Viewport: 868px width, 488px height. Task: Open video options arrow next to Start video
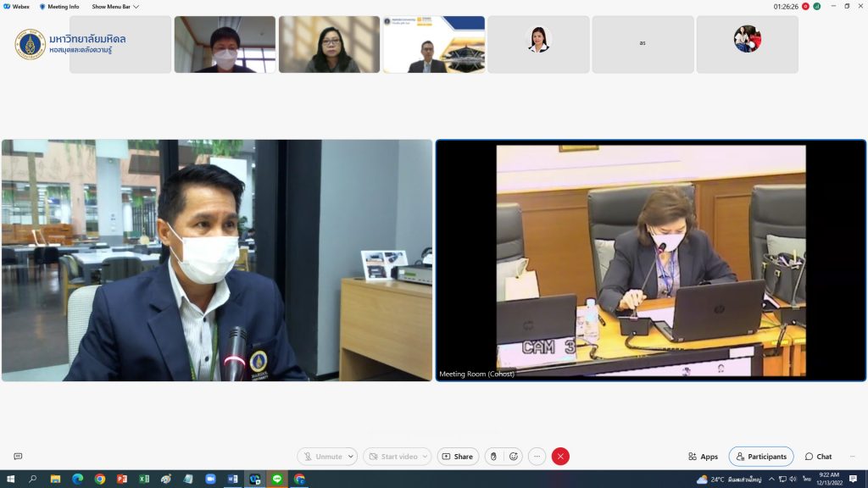click(426, 457)
